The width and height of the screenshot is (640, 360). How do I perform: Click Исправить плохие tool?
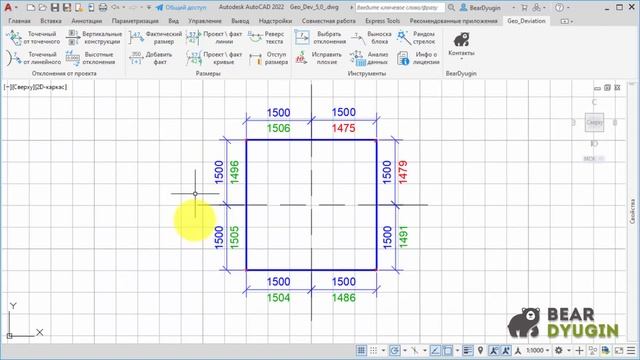click(318, 58)
